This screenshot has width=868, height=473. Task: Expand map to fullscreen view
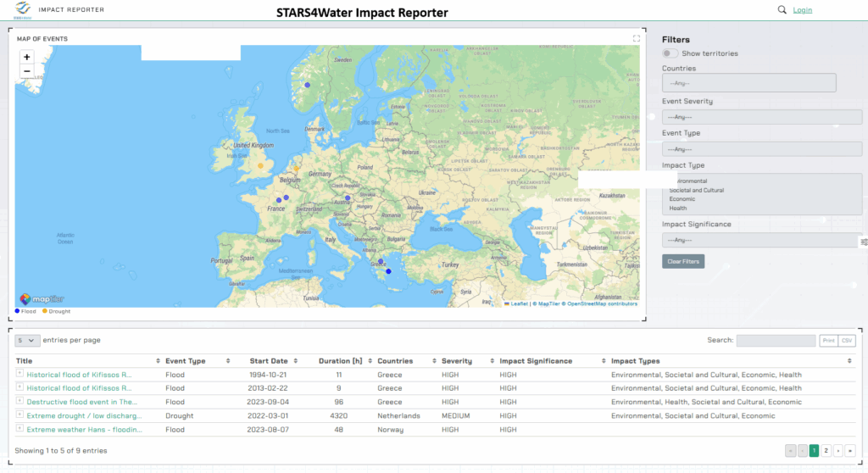(x=637, y=39)
